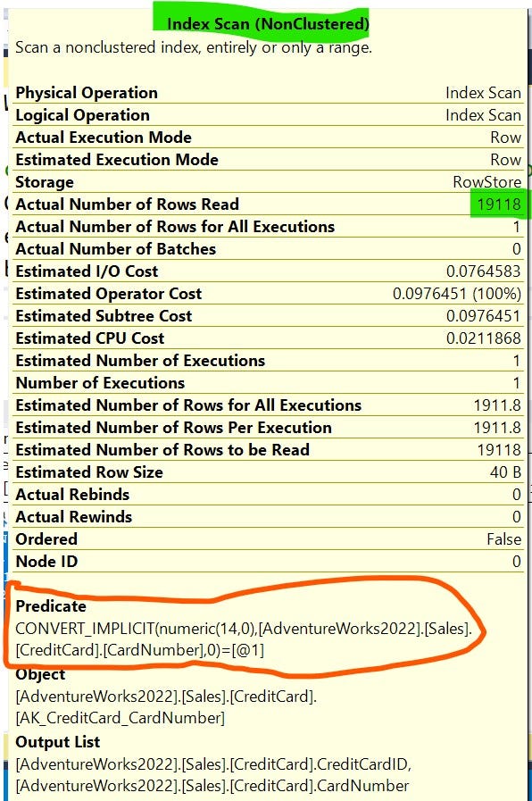532x801 pixels.
Task: Select the Ordered False property row
Action: 268,539
